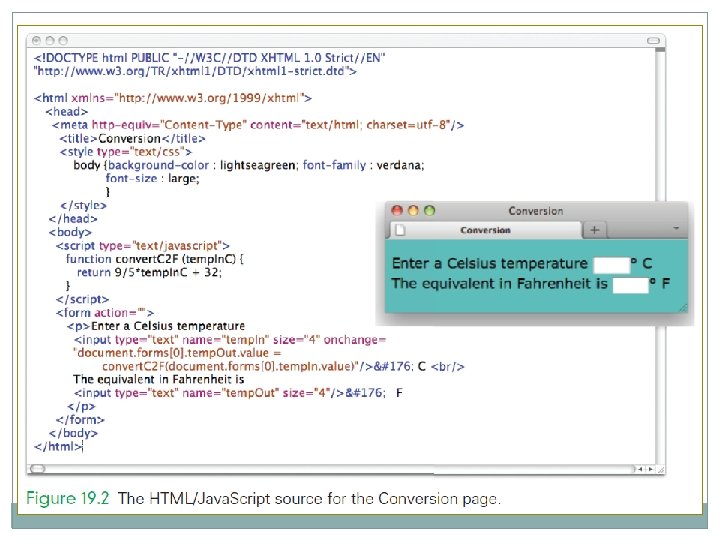
Task: Click the Celsius temperature input field
Action: pyautogui.click(x=612, y=264)
